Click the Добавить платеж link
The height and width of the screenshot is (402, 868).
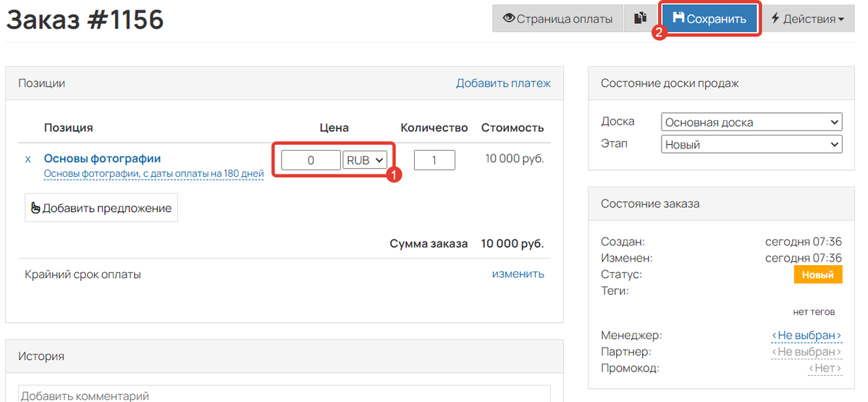[503, 83]
